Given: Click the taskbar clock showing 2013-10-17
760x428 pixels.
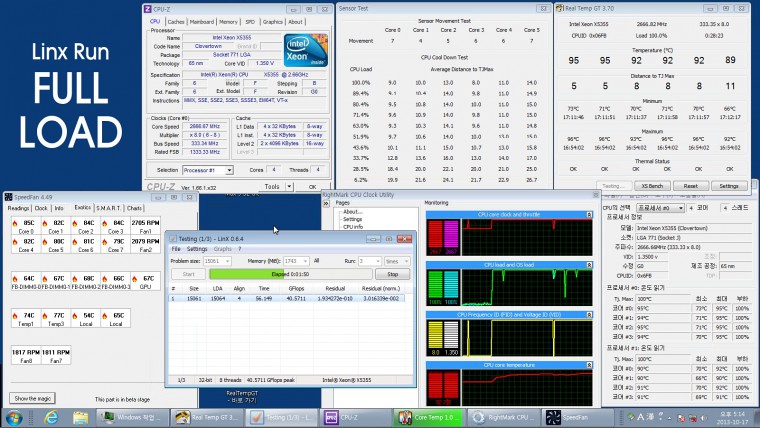Looking at the screenshot, I should tap(731, 417).
